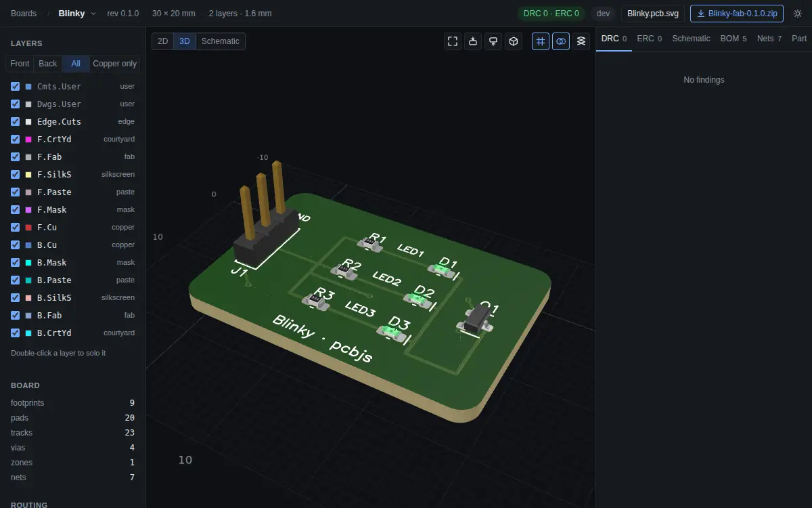Toggle F.Mask layer checkbox
The width and height of the screenshot is (812, 508).
tap(16, 209)
